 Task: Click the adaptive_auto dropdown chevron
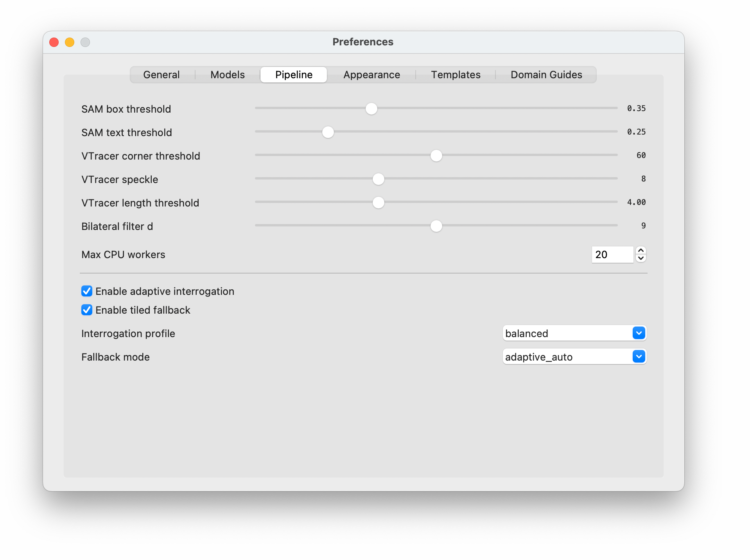(638, 356)
